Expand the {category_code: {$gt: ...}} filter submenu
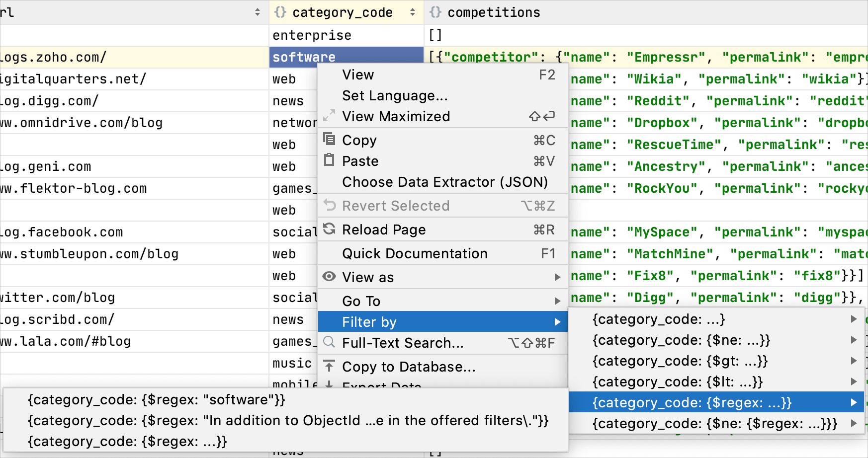 (854, 361)
